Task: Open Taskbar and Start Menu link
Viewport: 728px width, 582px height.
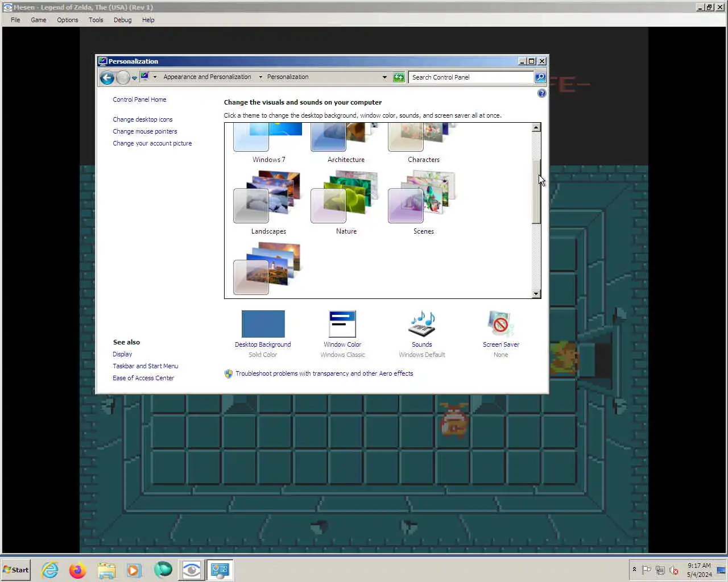Action: pyautogui.click(x=145, y=366)
